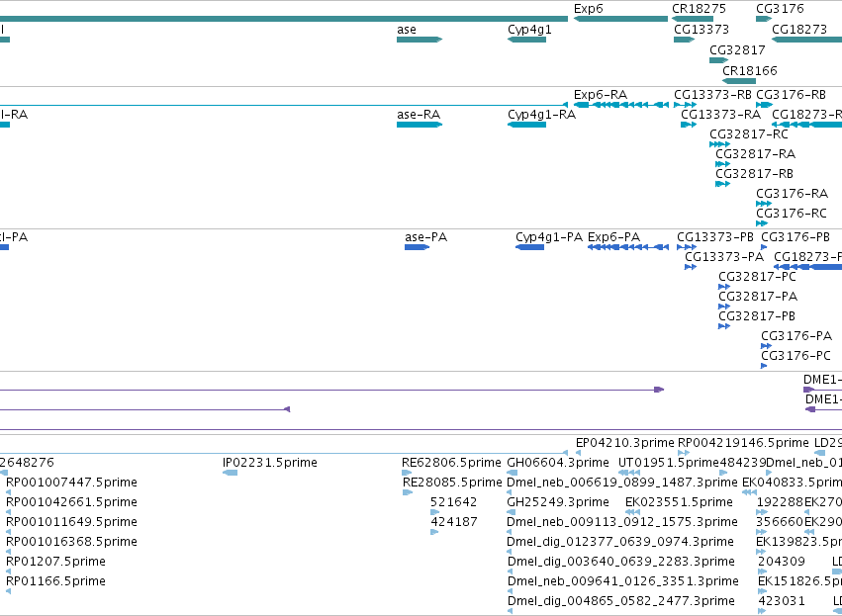Click the CR18275 gene label
The height and width of the screenshot is (616, 842).
tap(699, 9)
